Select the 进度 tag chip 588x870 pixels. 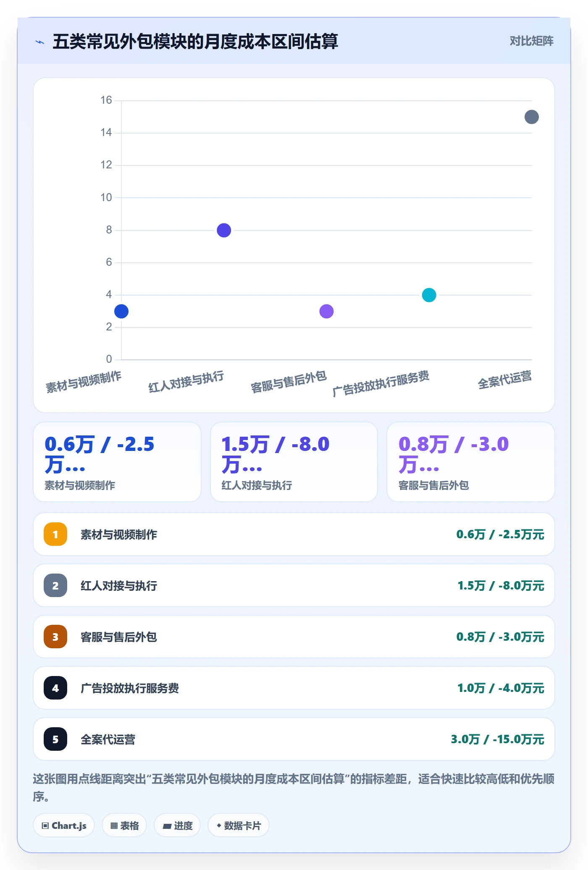pyautogui.click(x=177, y=825)
